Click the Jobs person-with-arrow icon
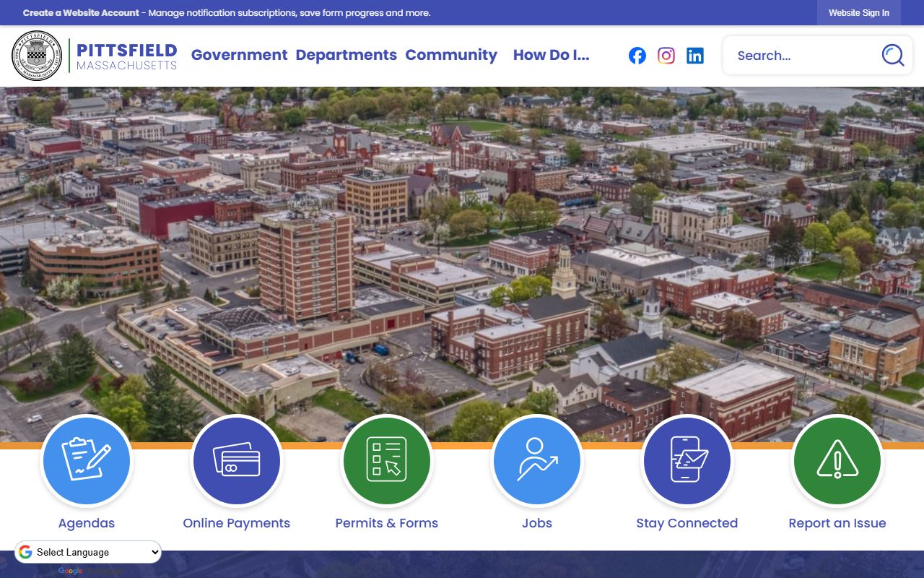The image size is (924, 578). coord(537,461)
